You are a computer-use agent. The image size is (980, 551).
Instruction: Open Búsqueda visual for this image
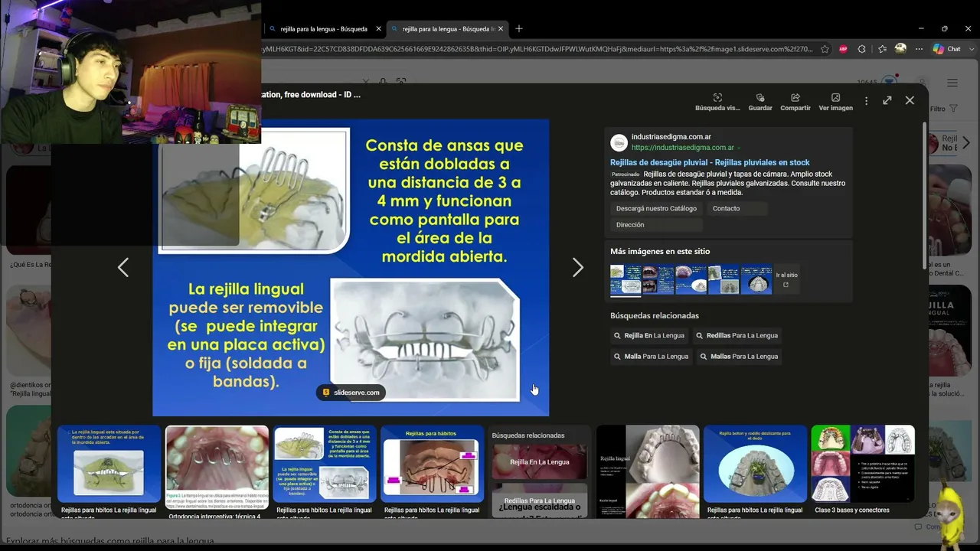pyautogui.click(x=717, y=103)
